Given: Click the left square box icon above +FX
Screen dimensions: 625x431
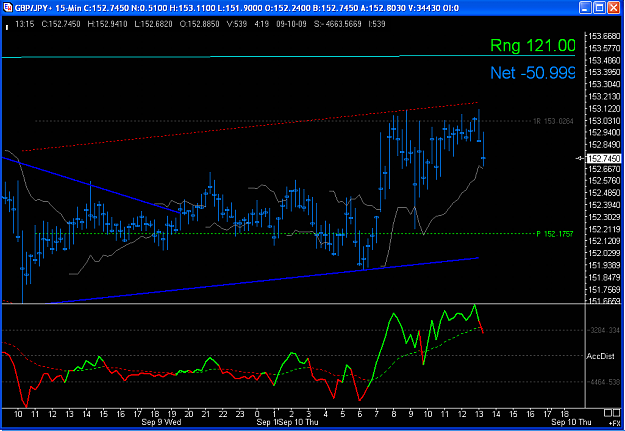Looking at the screenshot, I should coord(608,412).
